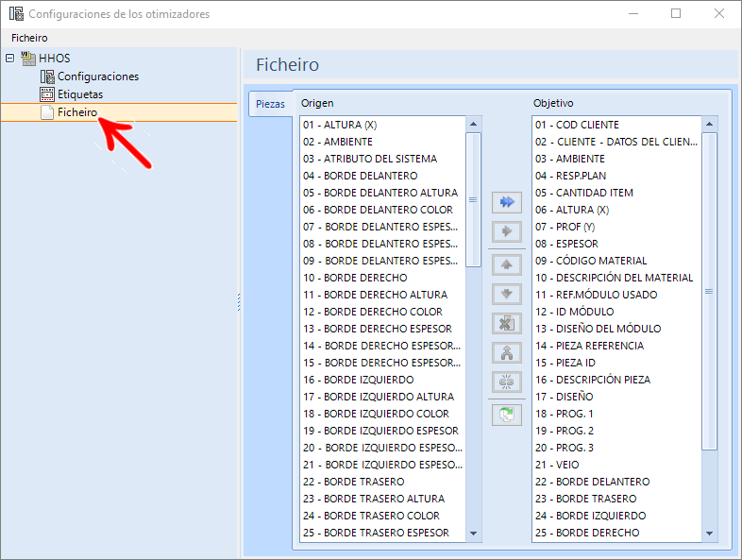Image resolution: width=742 pixels, height=560 pixels.
Task: Click the application icon in title bar
Action: tap(16, 14)
